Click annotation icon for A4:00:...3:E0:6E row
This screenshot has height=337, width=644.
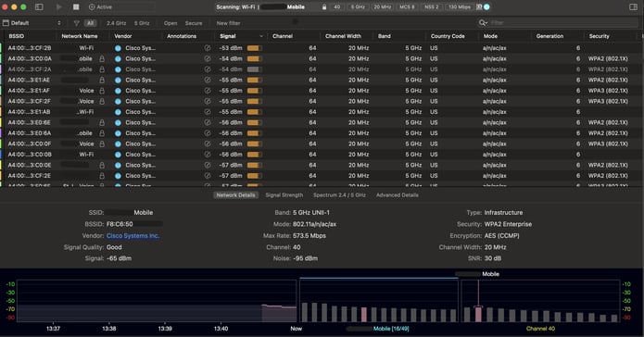(208, 122)
